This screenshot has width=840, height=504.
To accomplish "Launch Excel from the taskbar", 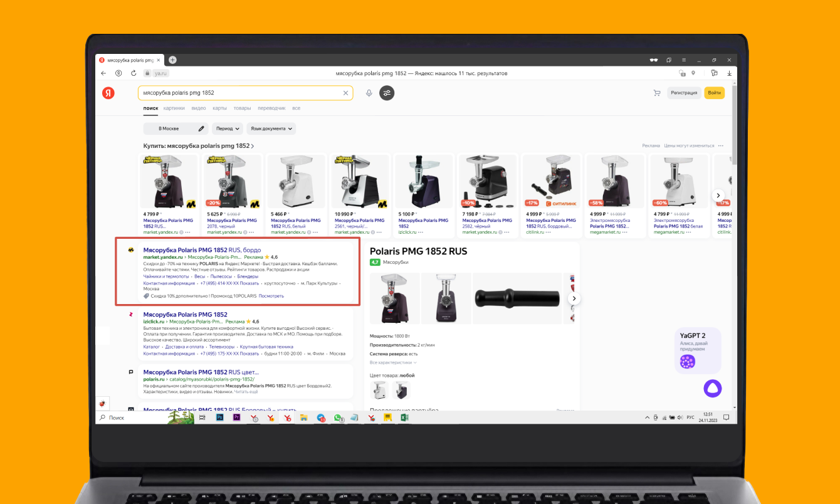I will point(405,417).
